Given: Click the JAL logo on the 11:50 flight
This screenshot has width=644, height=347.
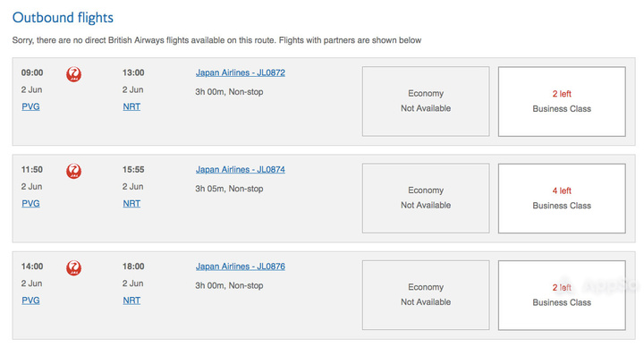Looking at the screenshot, I should 74,171.
